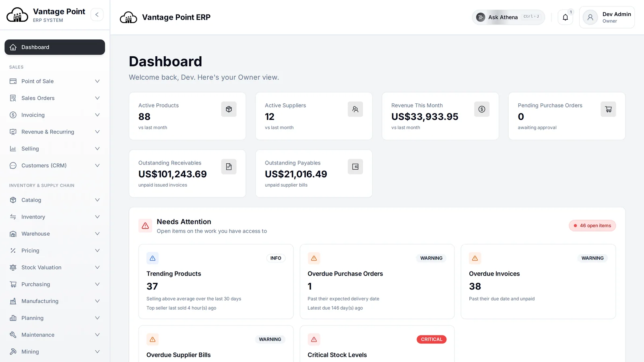Click the Outstanding Receivables document icon
Image resolution: width=644 pixels, height=362 pixels.
pos(229,167)
